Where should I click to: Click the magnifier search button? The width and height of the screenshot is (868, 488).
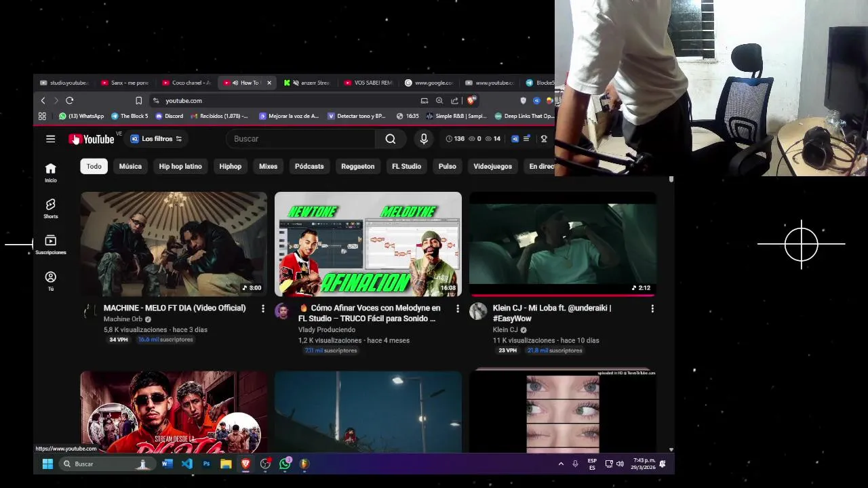[391, 139]
